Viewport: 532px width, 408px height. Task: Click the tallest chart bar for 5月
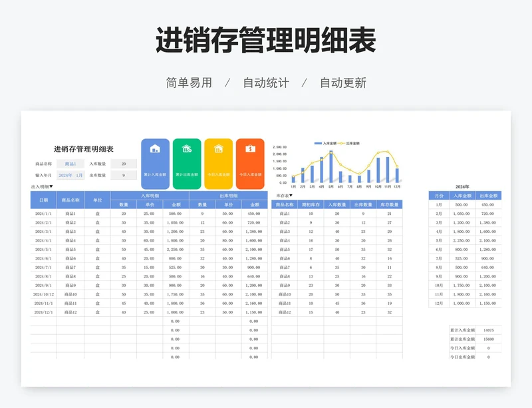(x=331, y=167)
